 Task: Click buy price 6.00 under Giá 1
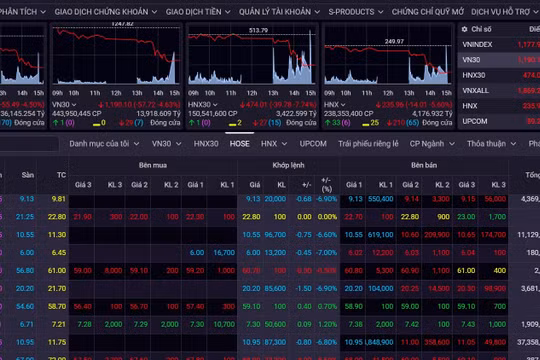click(197, 253)
